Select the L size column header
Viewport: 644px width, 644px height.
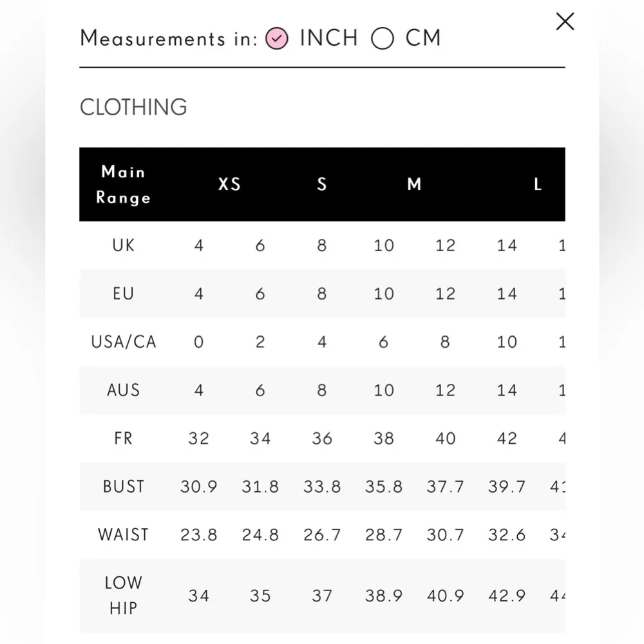[538, 185]
